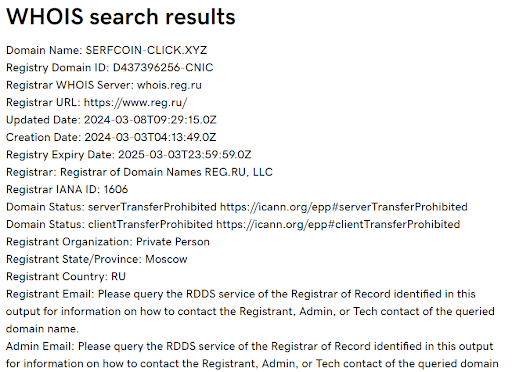Click the Registry Expiry Date value
The height and width of the screenshot is (372, 512).
(x=185, y=155)
